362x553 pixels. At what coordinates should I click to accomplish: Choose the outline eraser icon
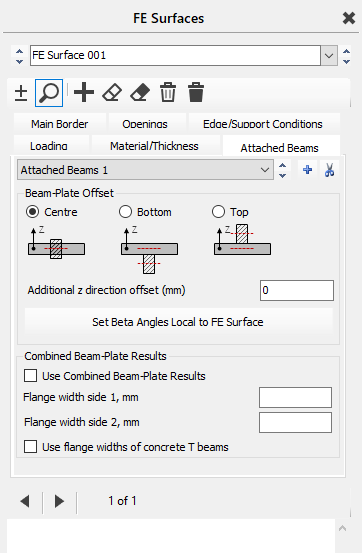coord(112,93)
